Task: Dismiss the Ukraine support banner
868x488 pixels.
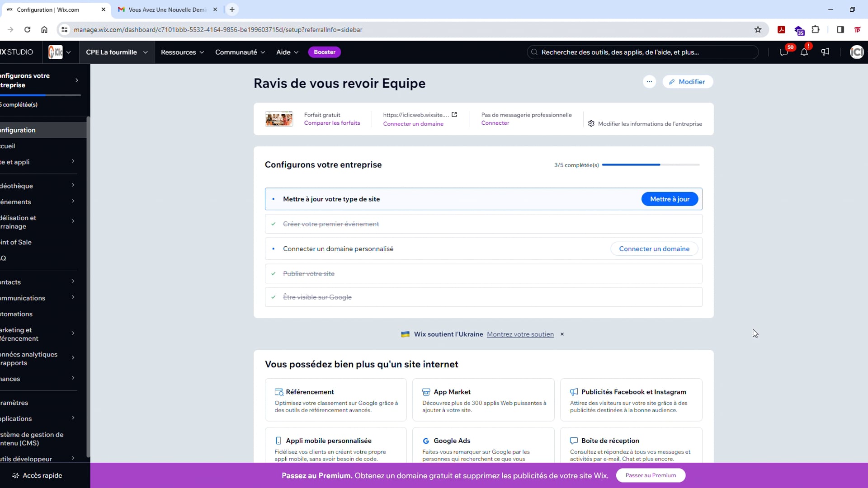Action: point(562,334)
